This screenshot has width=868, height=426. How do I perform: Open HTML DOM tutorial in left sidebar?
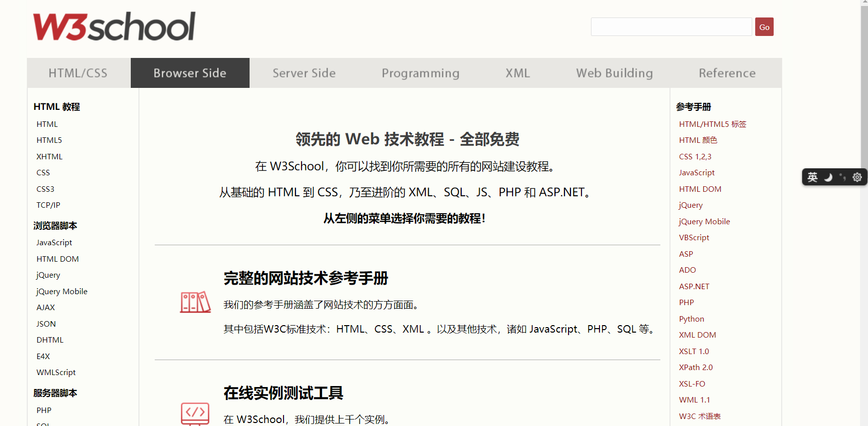(x=57, y=259)
